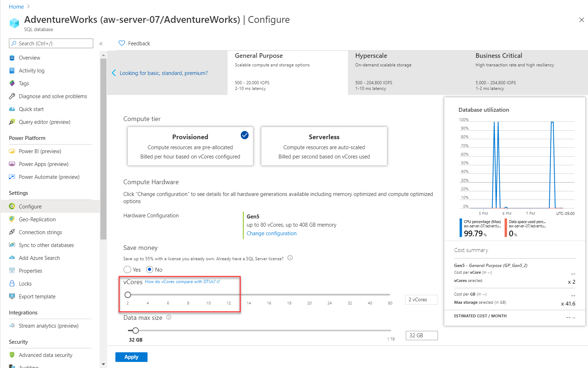Click the Sync to other databases icon
The image size is (588, 368).
pos(12,245)
